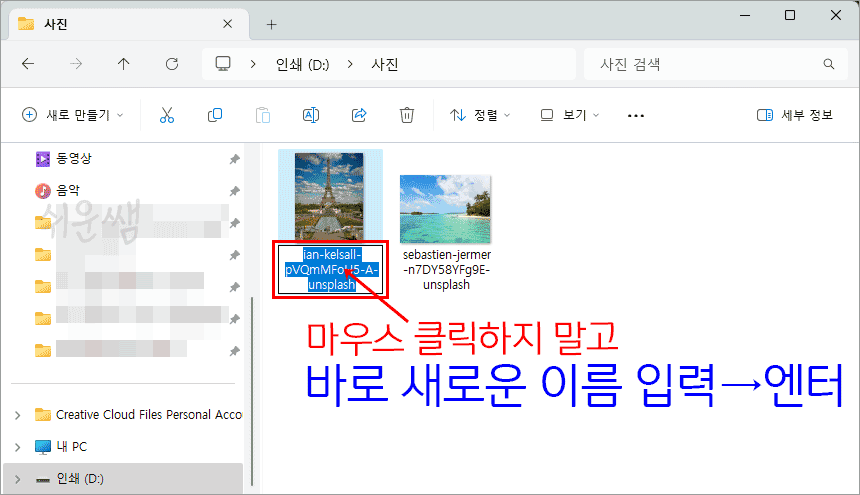
Task: Open the See more ellipsis menu
Action: click(636, 116)
